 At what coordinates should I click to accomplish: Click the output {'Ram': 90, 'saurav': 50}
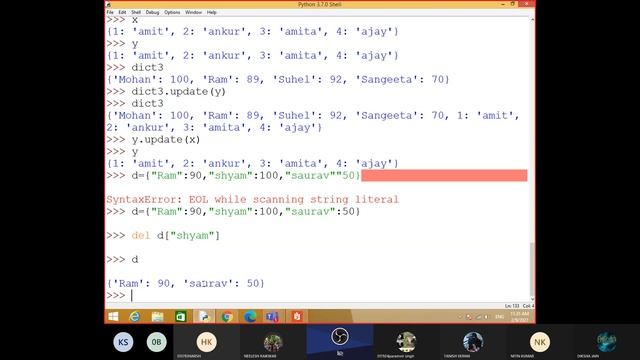[x=186, y=283]
